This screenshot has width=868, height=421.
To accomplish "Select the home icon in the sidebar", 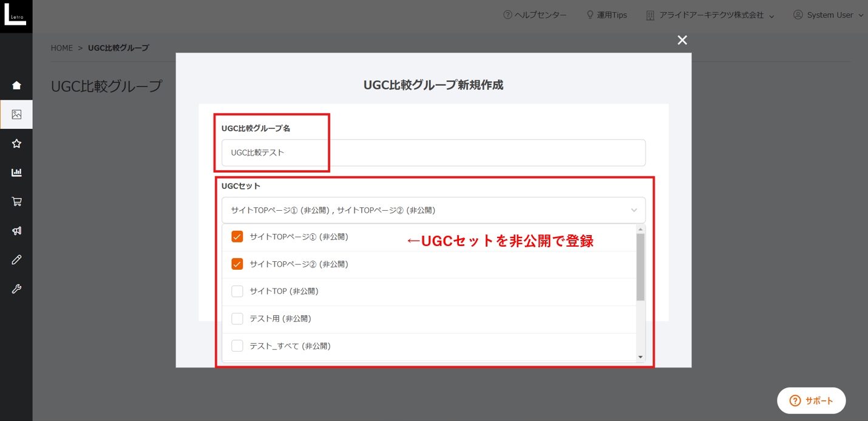I will point(16,85).
